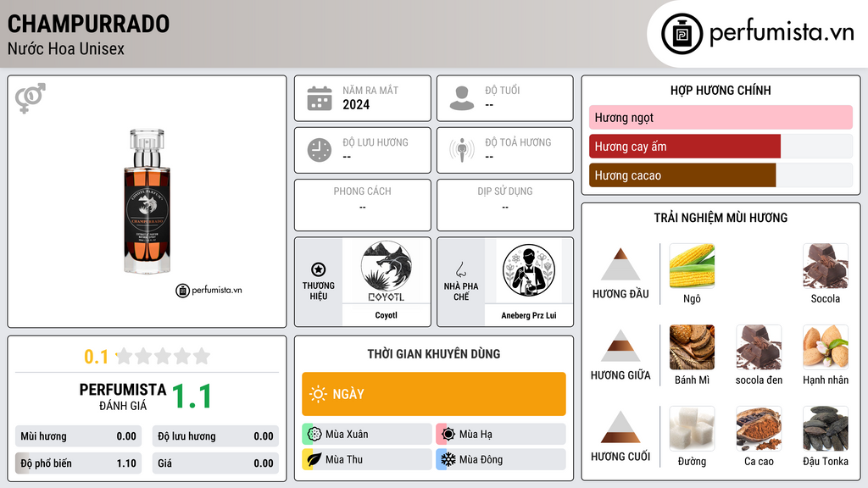Click the calendar icon beside Năm ra mắt
Image resolution: width=868 pixels, height=488 pixels.
click(x=320, y=98)
